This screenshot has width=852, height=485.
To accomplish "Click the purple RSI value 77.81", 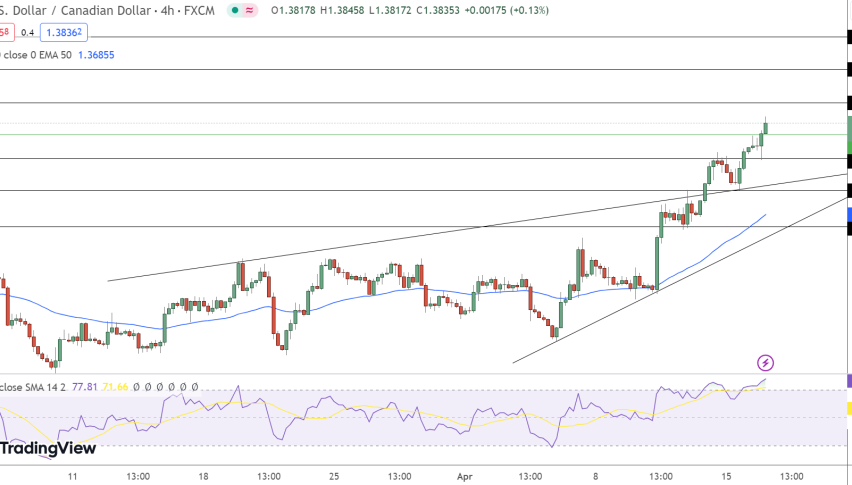I will pos(85,387).
